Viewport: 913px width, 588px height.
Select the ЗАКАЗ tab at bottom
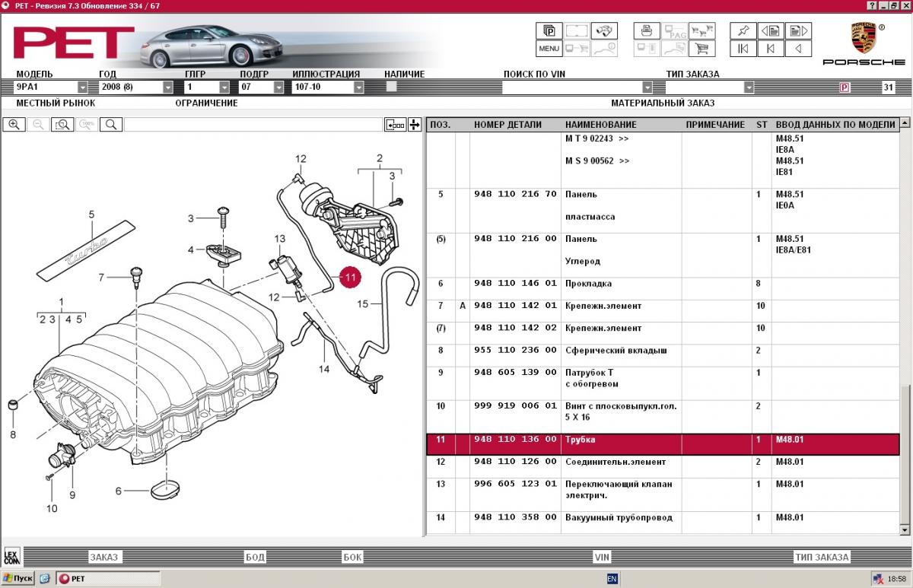click(x=104, y=557)
